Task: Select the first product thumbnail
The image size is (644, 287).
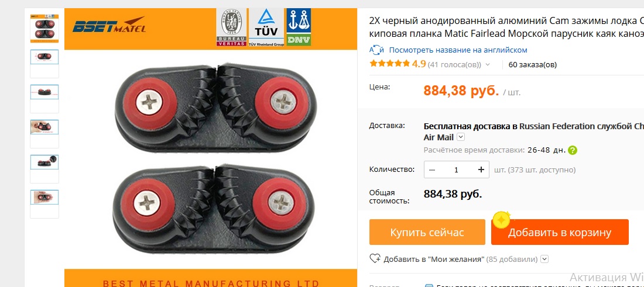Action: pos(44,28)
